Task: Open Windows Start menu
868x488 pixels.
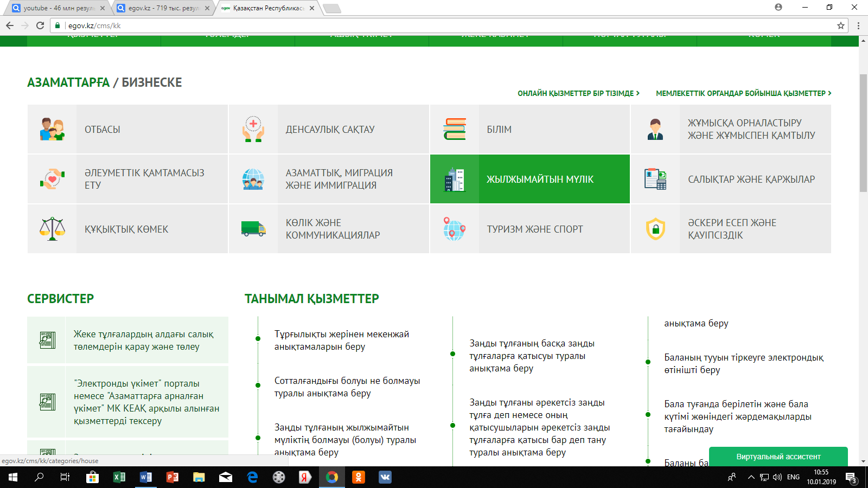Action: (12, 477)
